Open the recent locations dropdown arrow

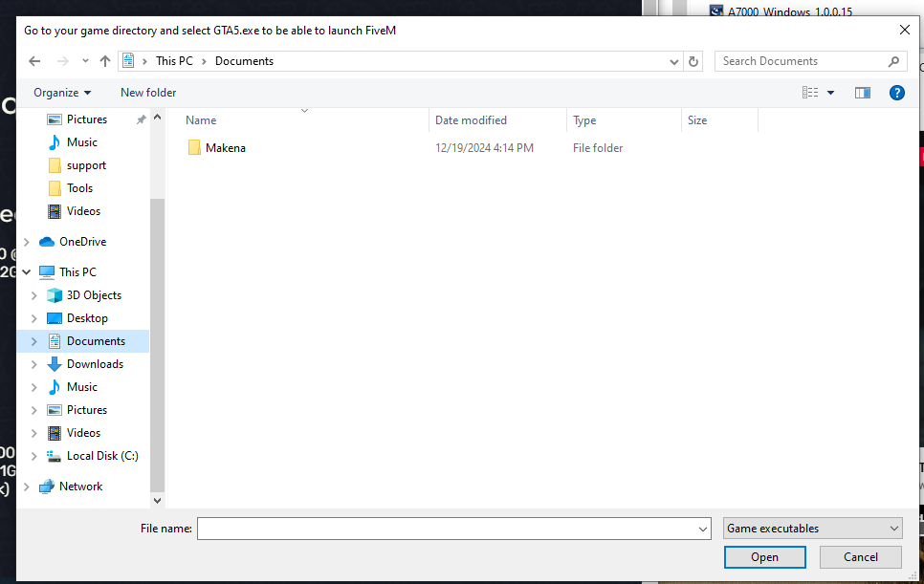click(x=85, y=61)
